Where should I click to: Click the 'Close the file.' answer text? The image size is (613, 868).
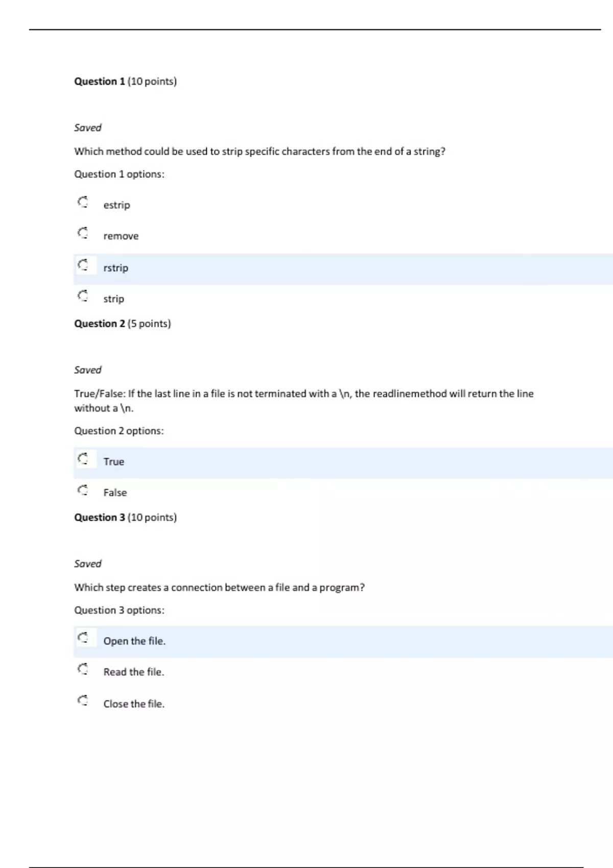(x=134, y=704)
